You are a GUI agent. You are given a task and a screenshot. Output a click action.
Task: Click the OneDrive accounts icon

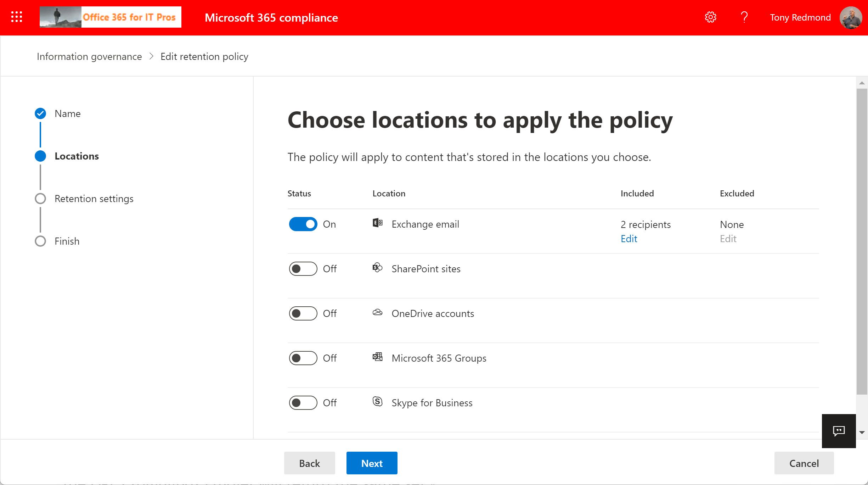tap(377, 312)
